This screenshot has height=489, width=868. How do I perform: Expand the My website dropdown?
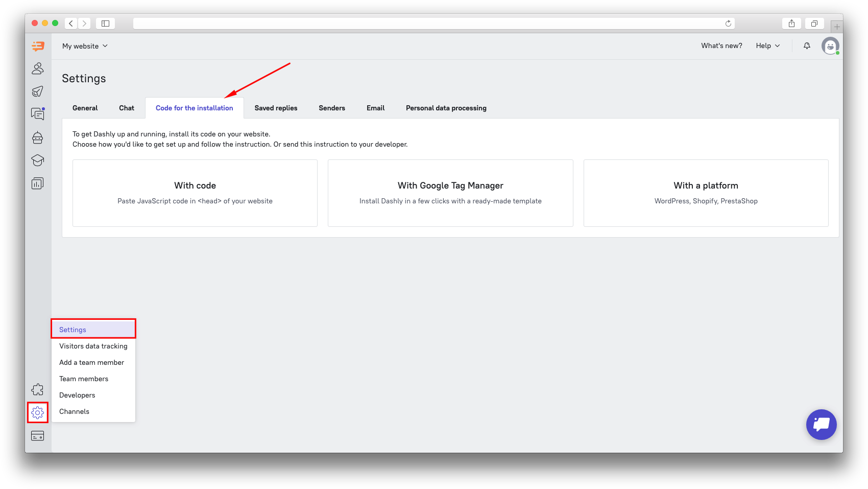(85, 46)
